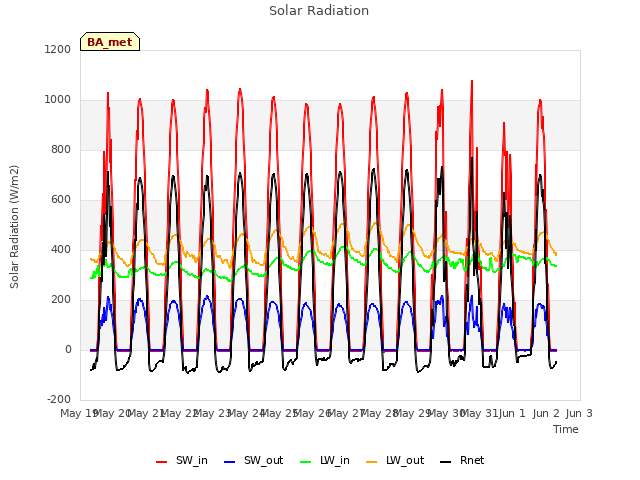Screen dimensions: 640x480
Task: Toggle the LW_in legend entry
Action: 325,460
